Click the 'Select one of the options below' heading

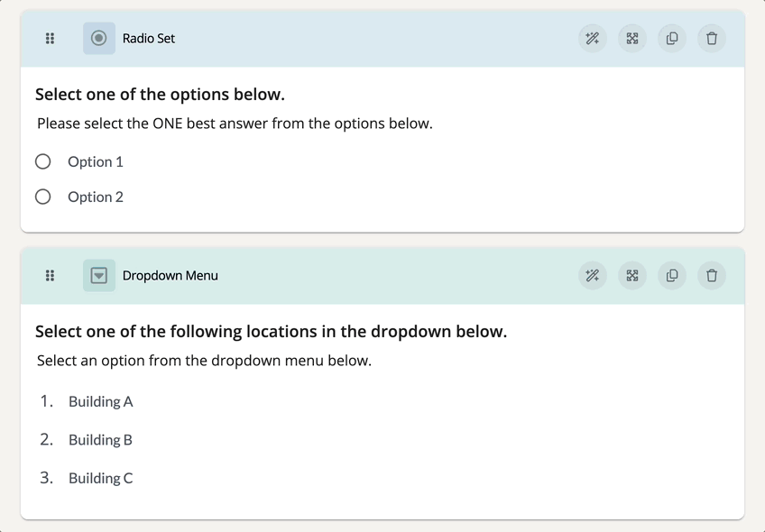[160, 95]
